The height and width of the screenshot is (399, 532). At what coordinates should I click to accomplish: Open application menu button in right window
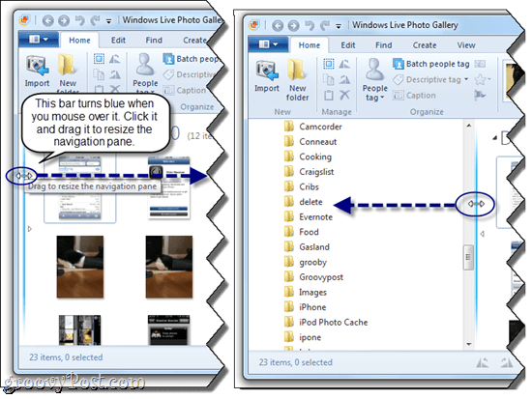(268, 44)
